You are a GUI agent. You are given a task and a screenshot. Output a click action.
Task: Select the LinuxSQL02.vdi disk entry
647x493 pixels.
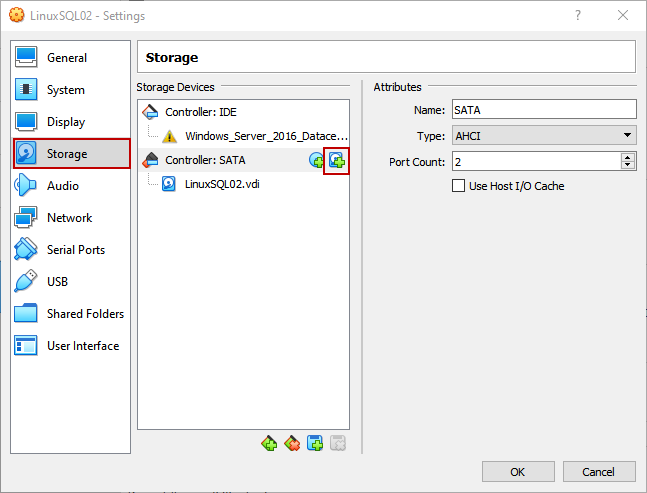[222, 183]
